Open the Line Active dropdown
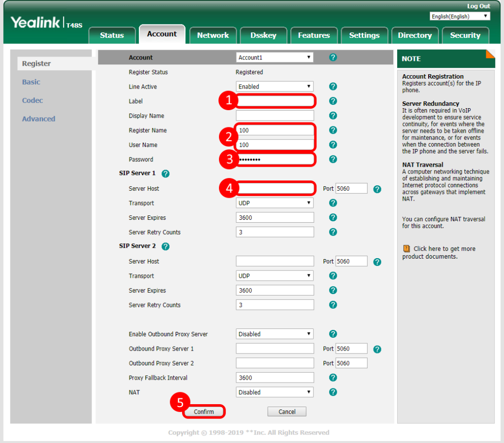The width and height of the screenshot is (504, 443). (275, 87)
